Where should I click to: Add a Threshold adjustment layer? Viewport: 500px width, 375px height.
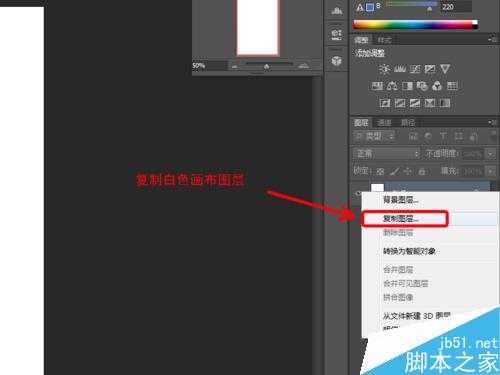415,103
